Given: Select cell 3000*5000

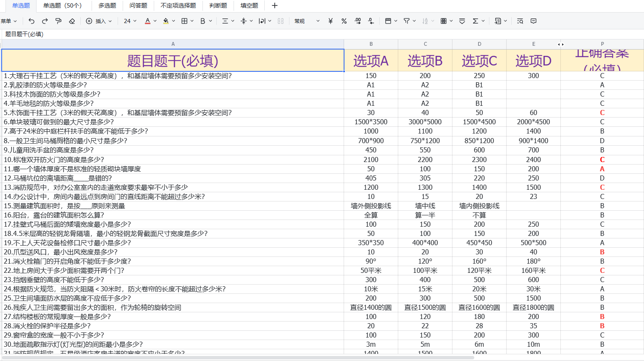Looking at the screenshot, I should 425,122.
